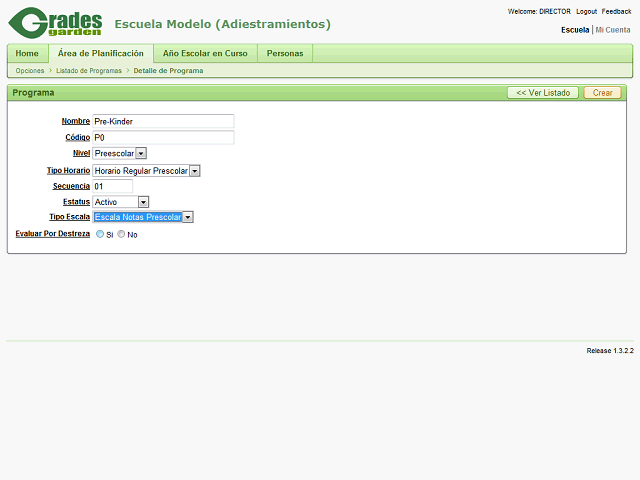Click the Opciones breadcrumb link
The width and height of the screenshot is (640, 480).
(30, 71)
